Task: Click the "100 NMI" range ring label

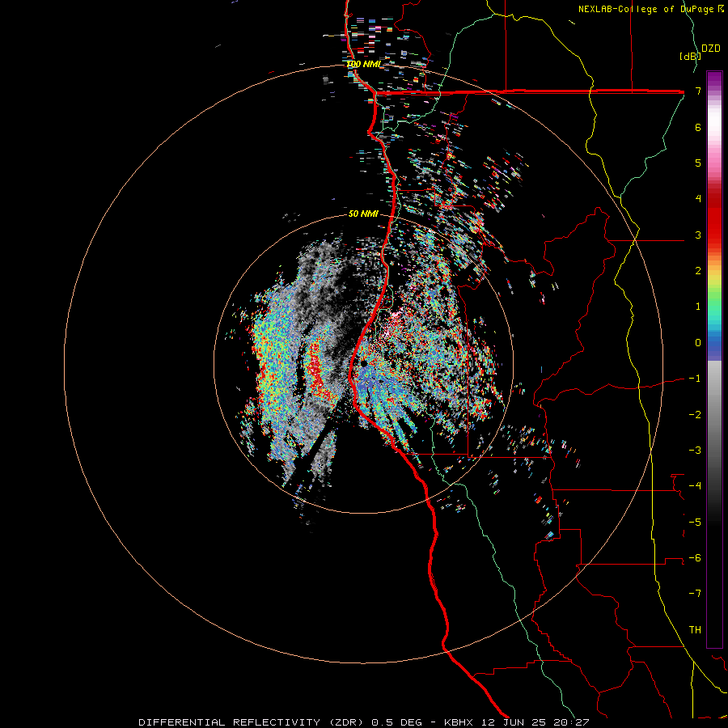Action: coord(363,64)
